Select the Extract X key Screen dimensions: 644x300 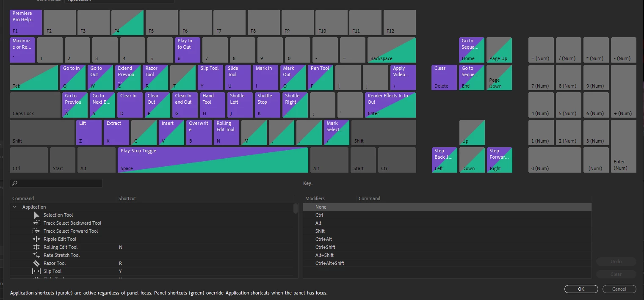pyautogui.click(x=116, y=132)
